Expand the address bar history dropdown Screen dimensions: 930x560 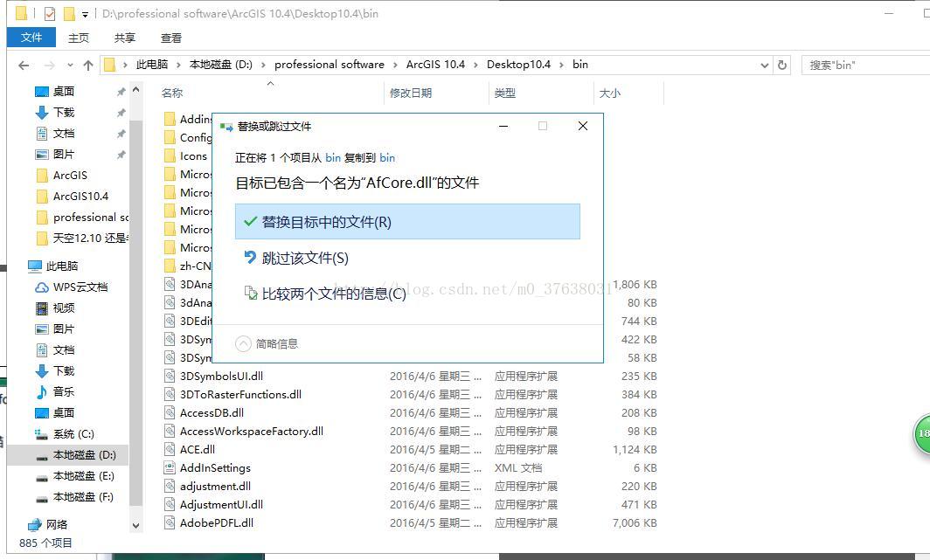point(765,66)
